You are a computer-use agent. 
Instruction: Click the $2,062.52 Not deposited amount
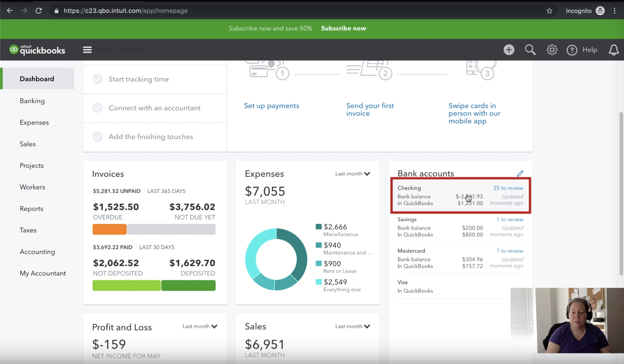point(116,263)
